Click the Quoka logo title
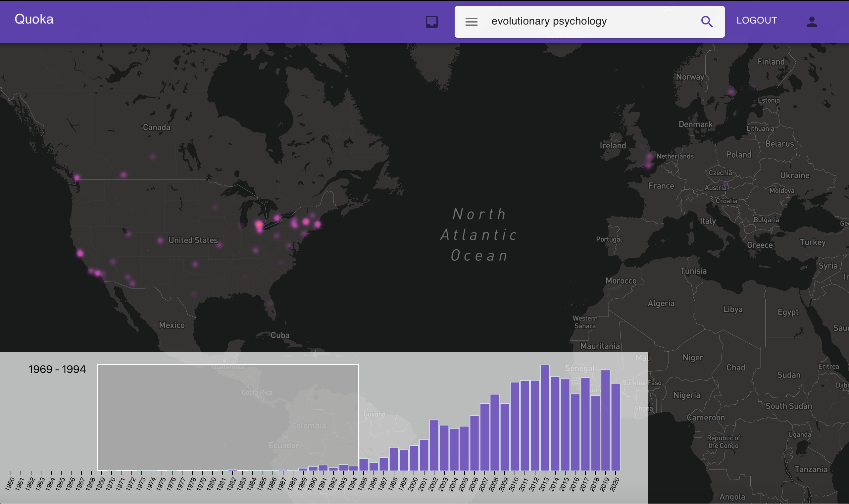The height and width of the screenshot is (504, 849). coord(34,19)
